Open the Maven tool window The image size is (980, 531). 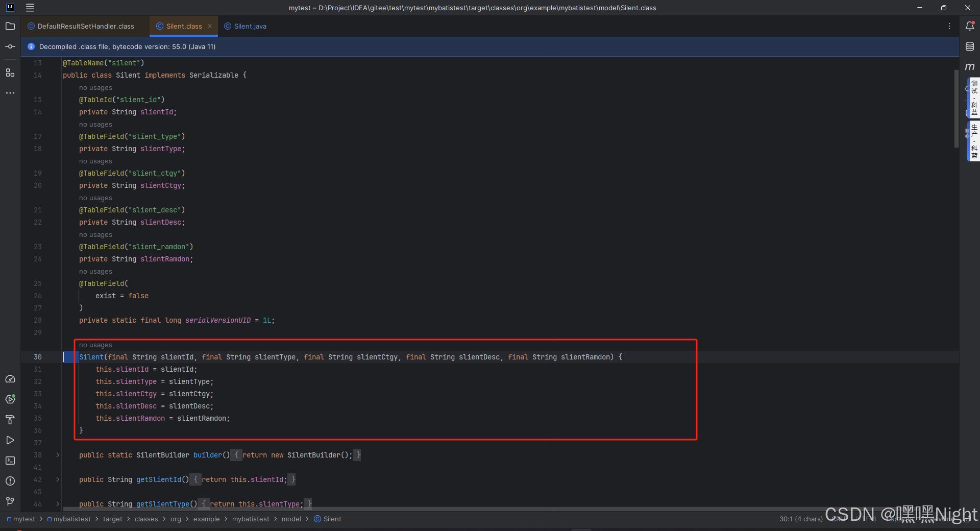tap(970, 66)
